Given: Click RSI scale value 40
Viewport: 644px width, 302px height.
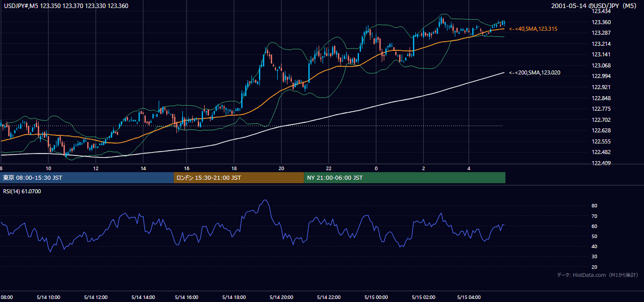Looking at the screenshot, I should (594, 246).
